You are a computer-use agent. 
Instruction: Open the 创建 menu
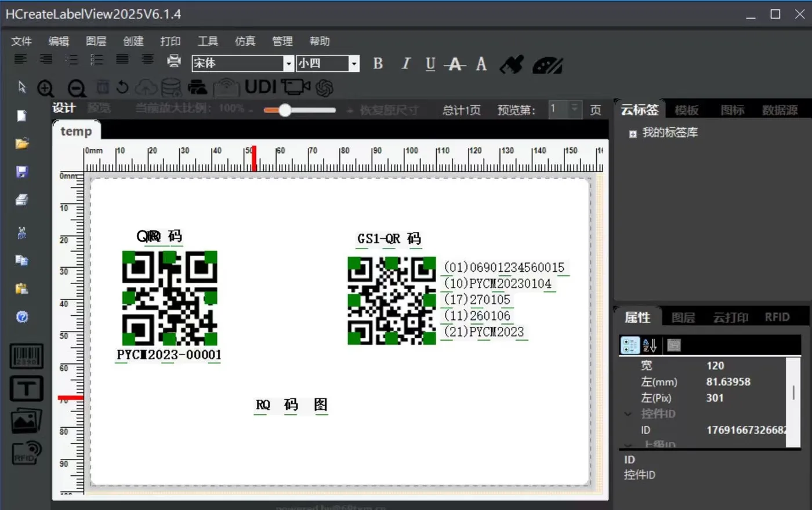click(133, 41)
